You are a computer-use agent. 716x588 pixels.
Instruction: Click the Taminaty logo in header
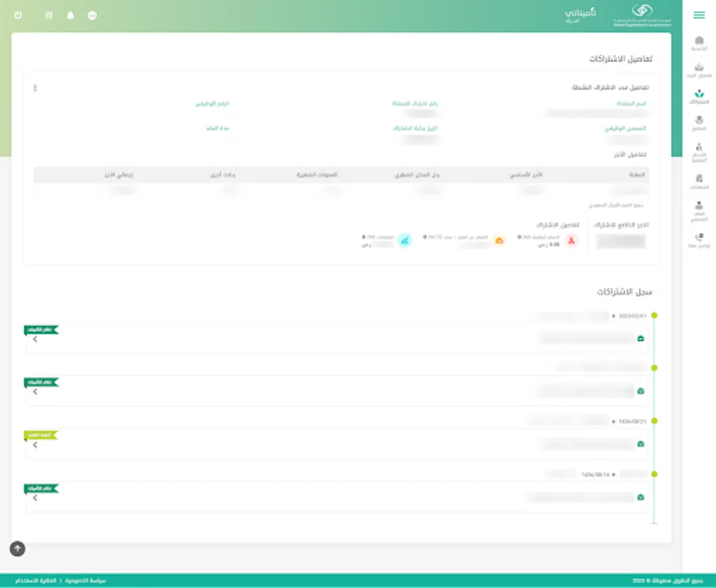point(580,15)
